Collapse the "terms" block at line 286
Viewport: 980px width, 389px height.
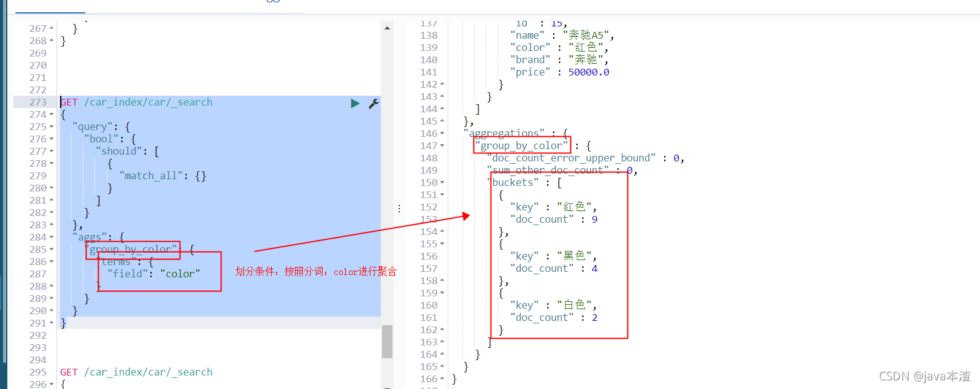[x=52, y=262]
